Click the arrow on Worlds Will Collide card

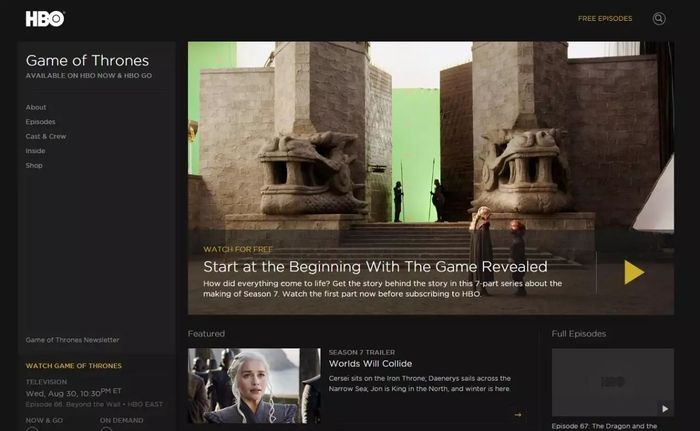518,415
